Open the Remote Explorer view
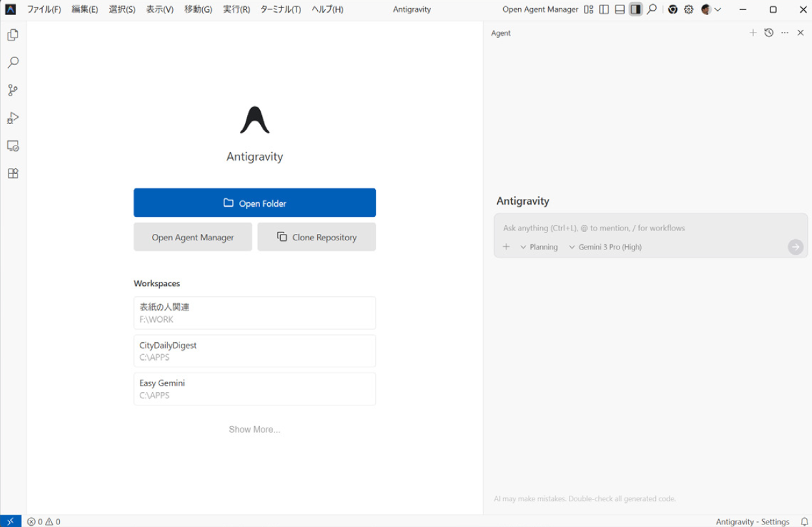812x527 pixels. pos(13,146)
